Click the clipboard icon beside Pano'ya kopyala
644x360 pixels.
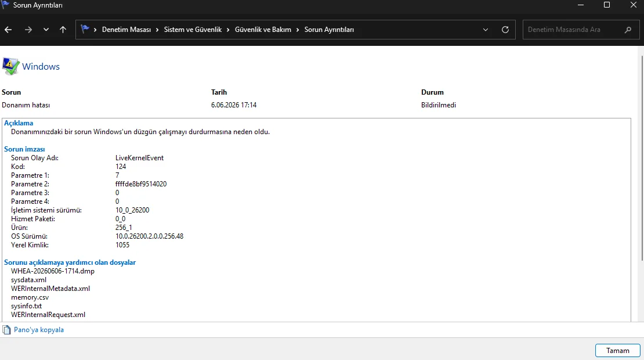(6, 330)
